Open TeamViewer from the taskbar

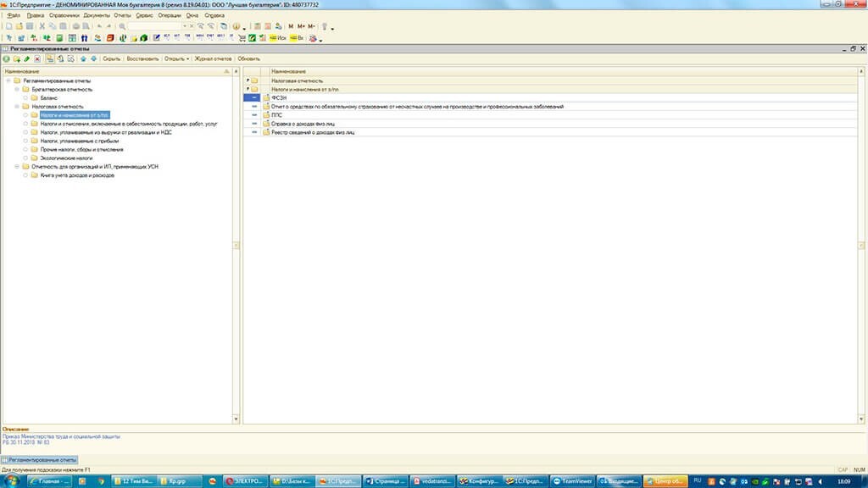pos(572,481)
